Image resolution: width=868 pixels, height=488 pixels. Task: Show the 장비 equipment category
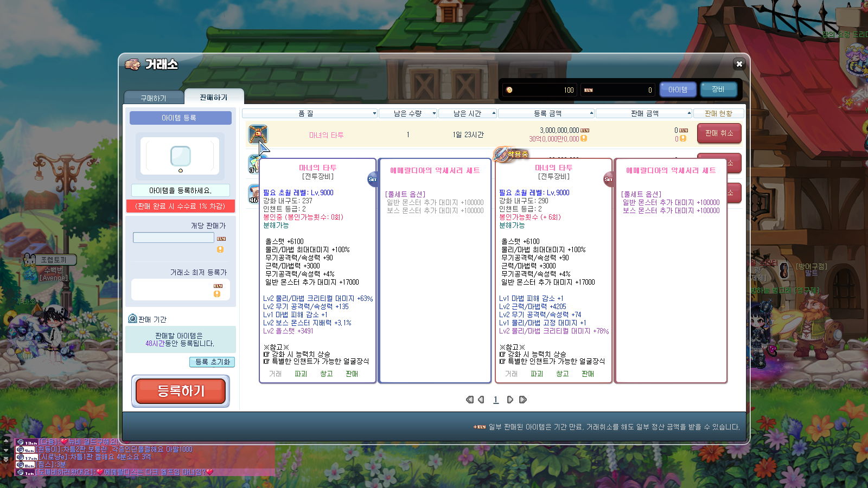click(x=718, y=89)
